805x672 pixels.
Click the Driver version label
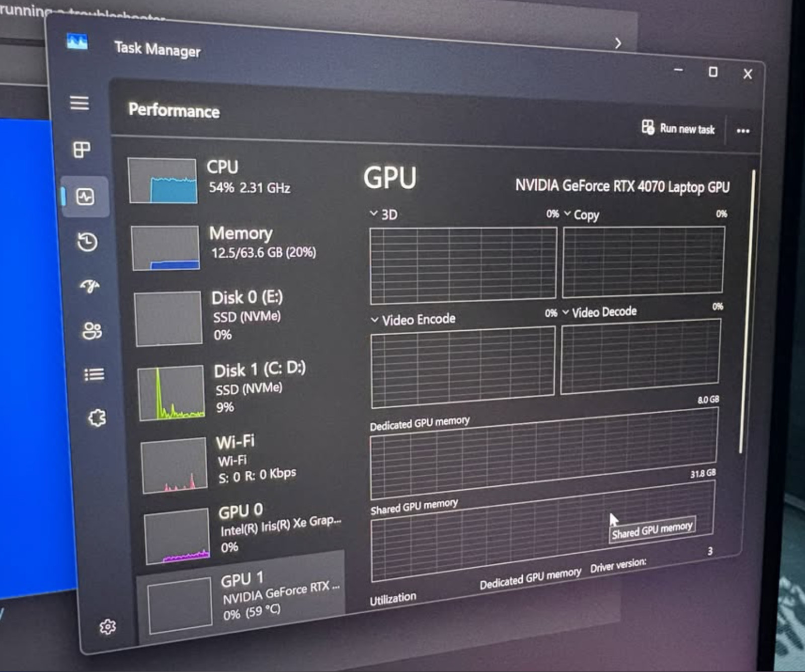pos(618,565)
